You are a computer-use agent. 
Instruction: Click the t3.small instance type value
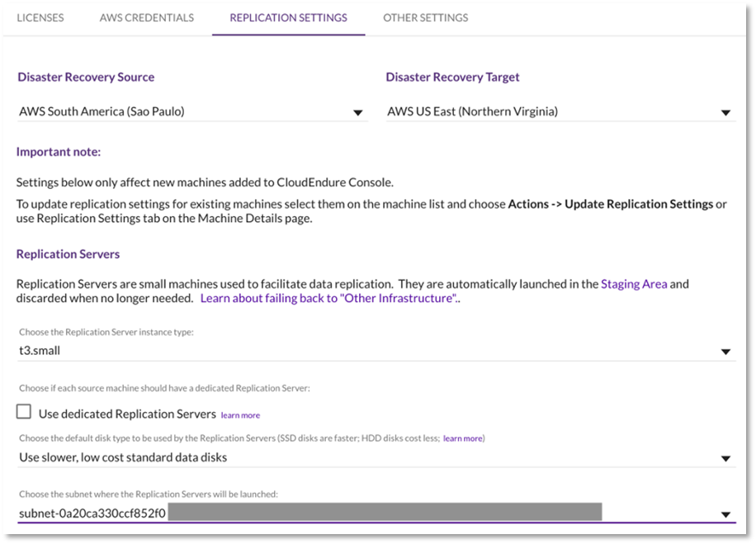coord(40,351)
